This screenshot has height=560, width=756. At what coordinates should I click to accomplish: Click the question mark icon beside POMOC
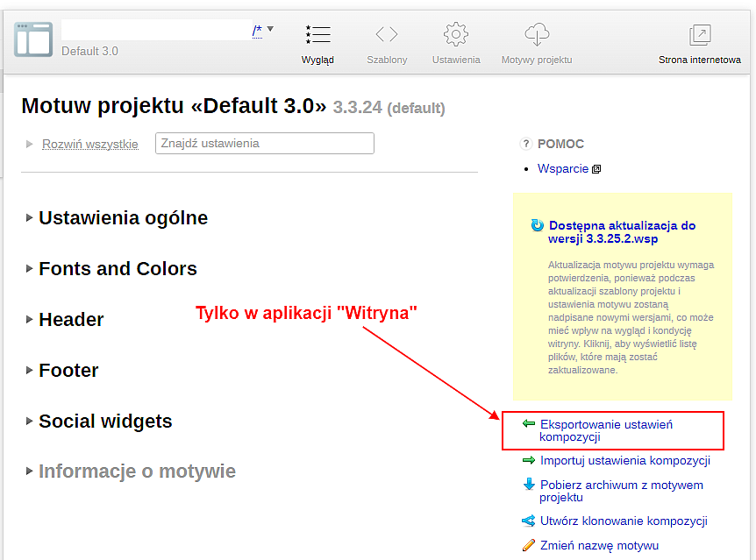point(525,144)
